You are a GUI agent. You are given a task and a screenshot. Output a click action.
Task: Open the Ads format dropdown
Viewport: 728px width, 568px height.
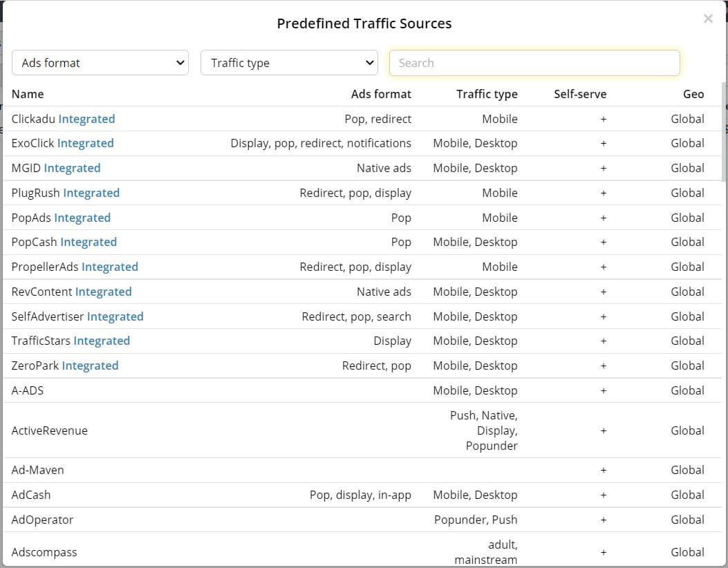click(100, 63)
